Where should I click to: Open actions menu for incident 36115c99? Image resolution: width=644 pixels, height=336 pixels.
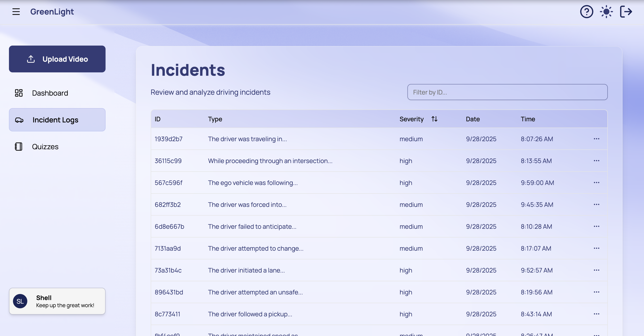click(x=597, y=161)
